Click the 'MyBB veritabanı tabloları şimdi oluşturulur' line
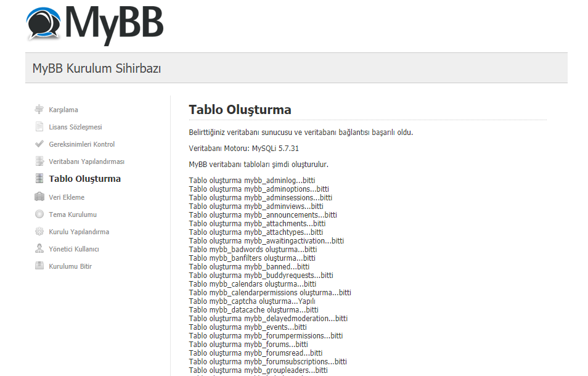This screenshot has height=376, width=588. click(259, 165)
